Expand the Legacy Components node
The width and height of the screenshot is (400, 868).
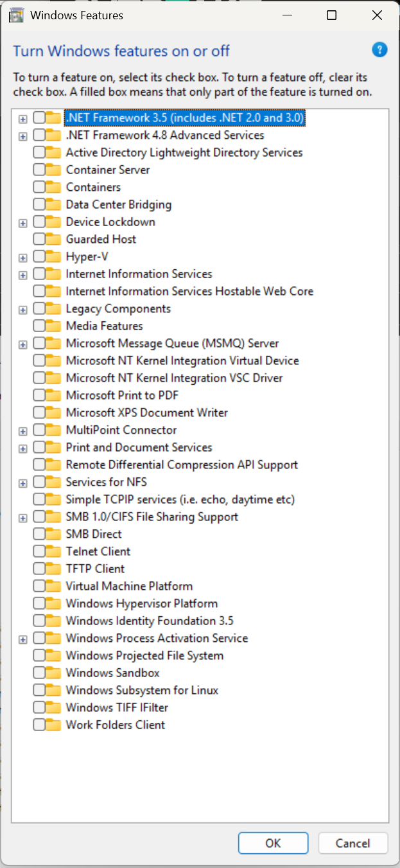pyautogui.click(x=23, y=310)
